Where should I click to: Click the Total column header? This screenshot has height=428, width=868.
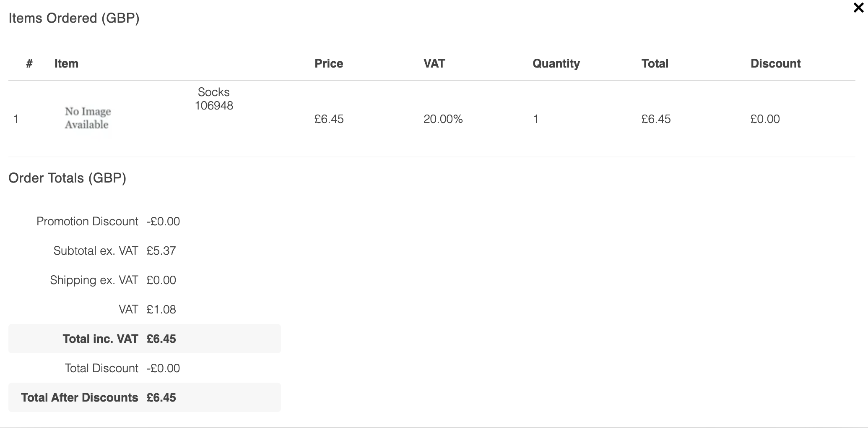655,63
